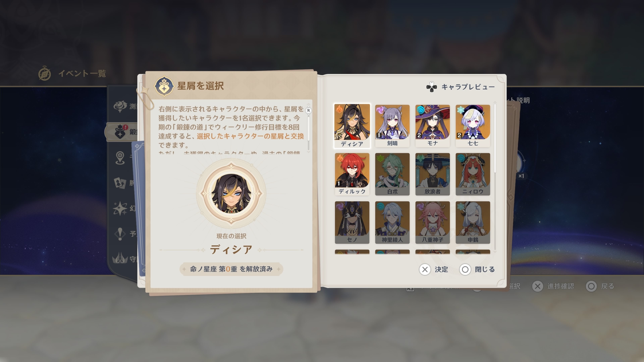This screenshot has width=644, height=362.
Task: Pick Yae Miko (八重神子) card
Action: [433, 222]
